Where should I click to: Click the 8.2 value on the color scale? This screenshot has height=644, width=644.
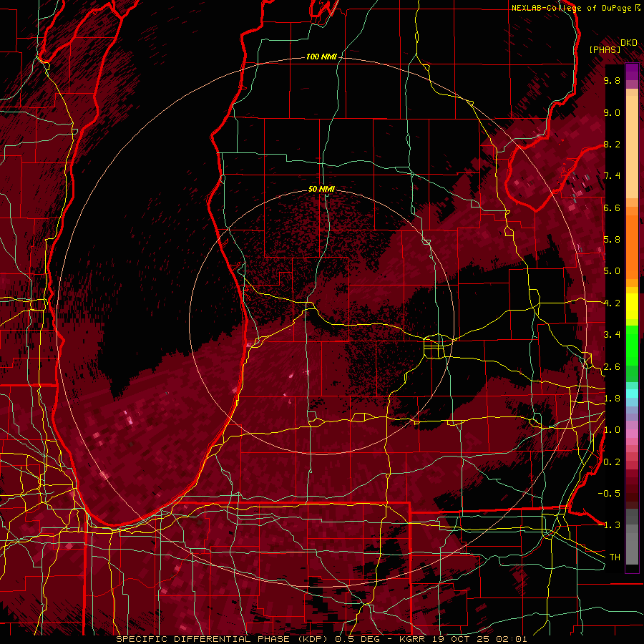coord(612,144)
